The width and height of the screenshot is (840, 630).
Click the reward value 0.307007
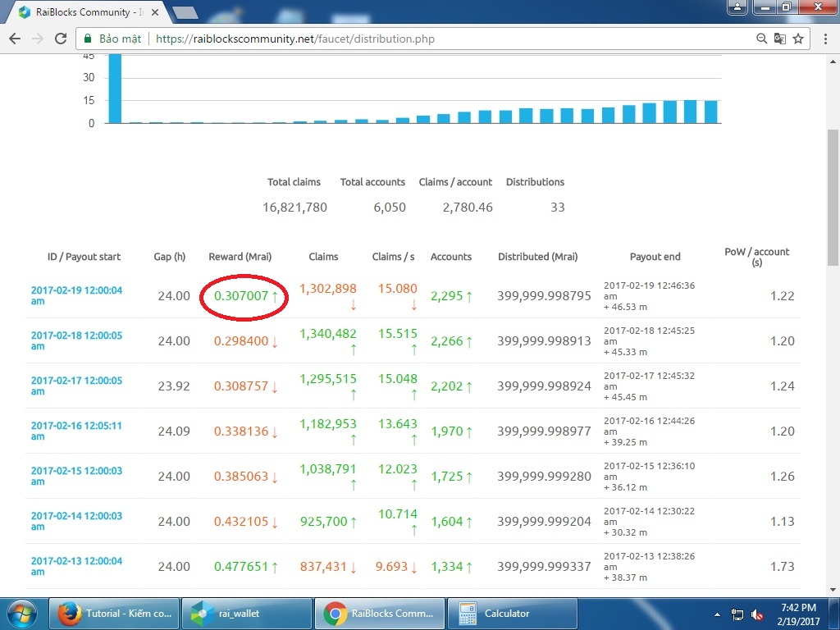click(x=241, y=295)
